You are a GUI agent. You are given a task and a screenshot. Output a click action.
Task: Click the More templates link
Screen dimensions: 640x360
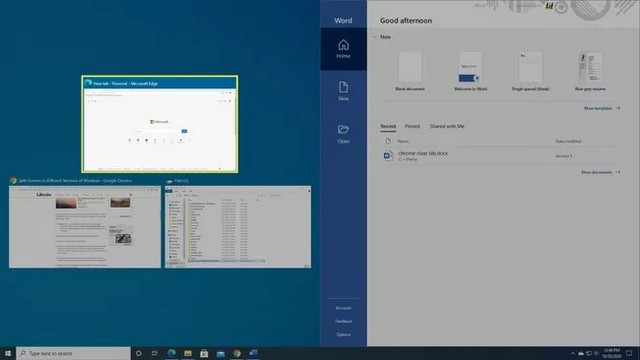pyautogui.click(x=602, y=108)
